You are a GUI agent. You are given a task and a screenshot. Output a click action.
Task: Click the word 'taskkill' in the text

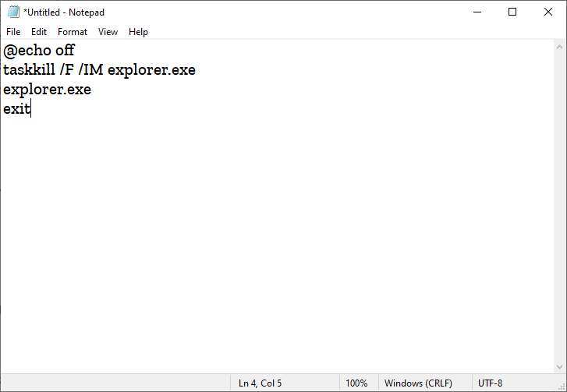pos(28,71)
